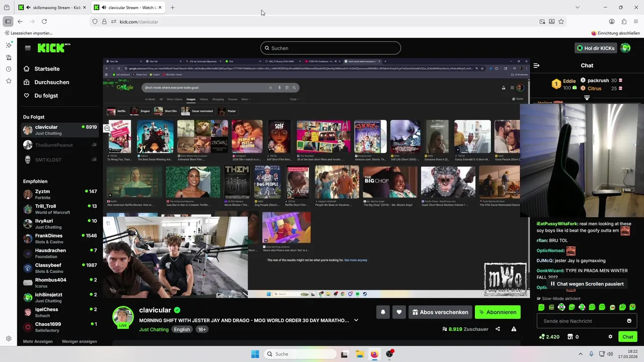Open Firefox sidebar history icon
Screen dimensions: 644x362
[9, 69]
